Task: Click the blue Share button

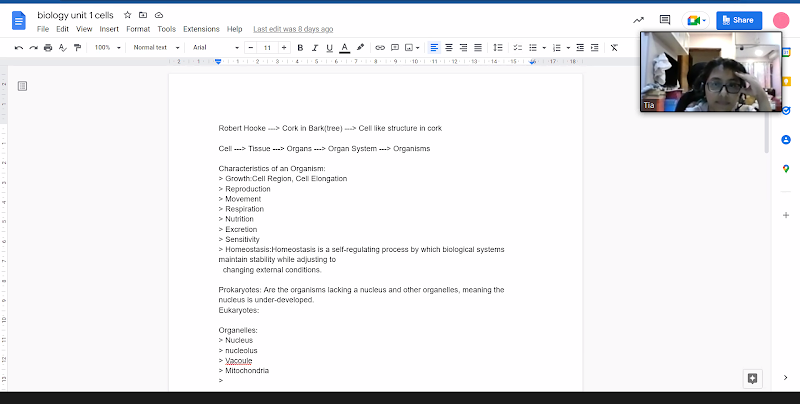Action: (738, 20)
